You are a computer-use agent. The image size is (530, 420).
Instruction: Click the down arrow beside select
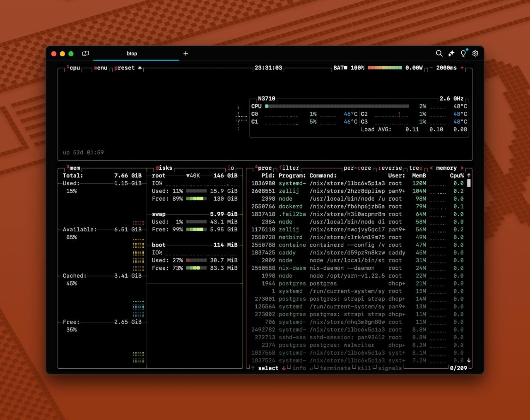(284, 368)
